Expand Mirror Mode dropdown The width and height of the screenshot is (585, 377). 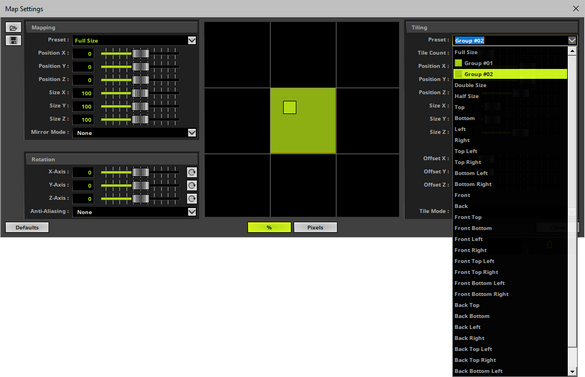[x=192, y=133]
